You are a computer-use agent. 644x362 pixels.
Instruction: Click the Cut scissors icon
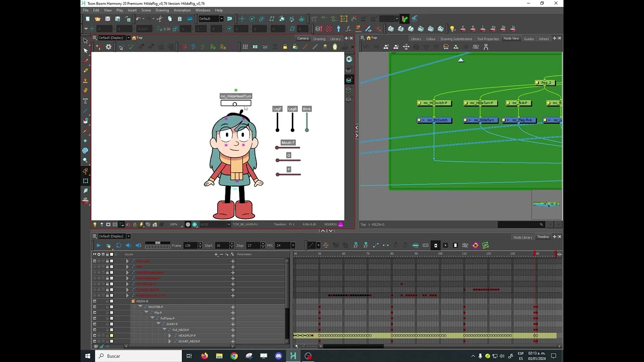(x=159, y=19)
